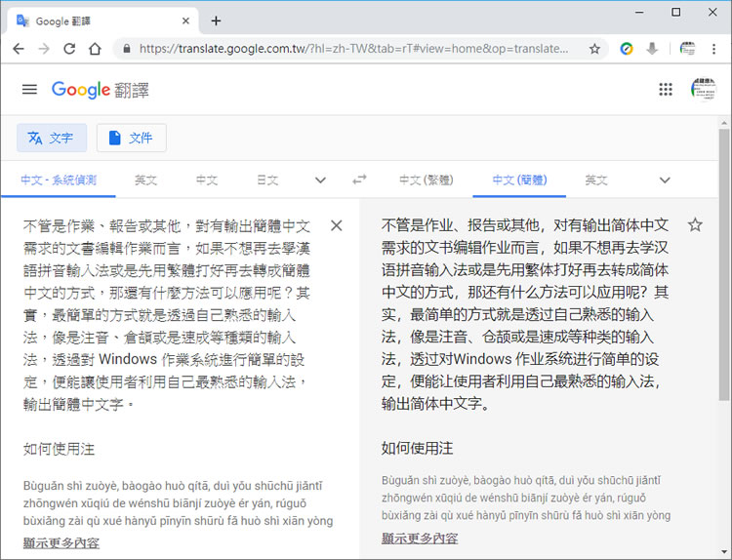The image size is (732, 560).
Task: Select 中文 (繁體) as target language
Action: click(x=427, y=180)
